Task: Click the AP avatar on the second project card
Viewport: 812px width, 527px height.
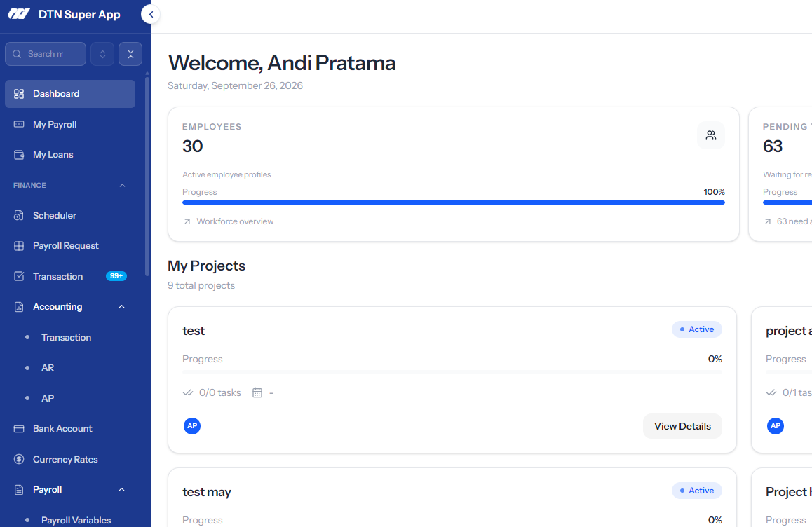Action: pos(776,426)
